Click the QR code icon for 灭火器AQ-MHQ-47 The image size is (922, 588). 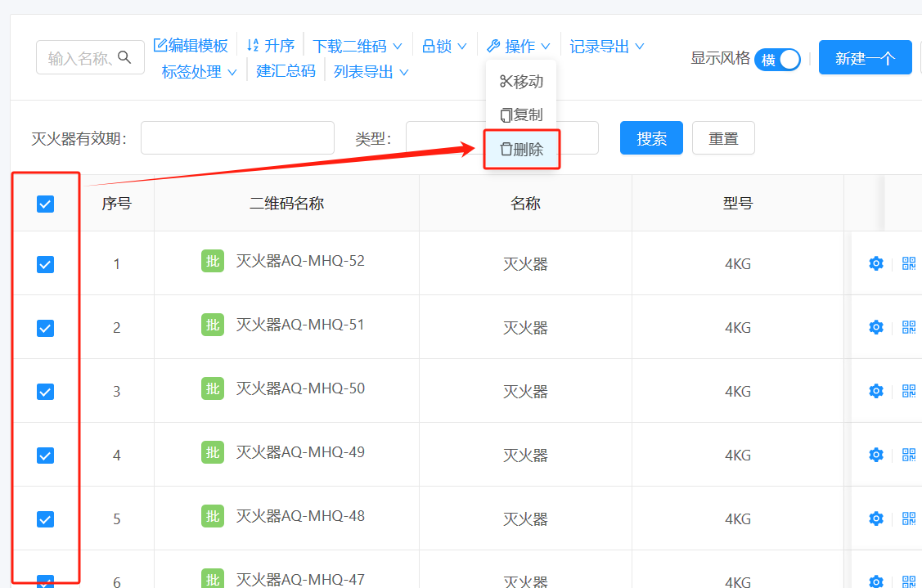[908, 581]
